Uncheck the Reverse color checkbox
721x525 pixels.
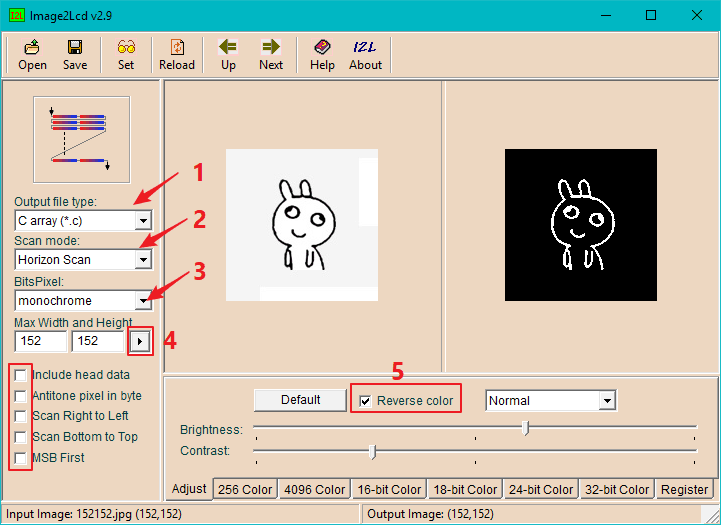(365, 401)
